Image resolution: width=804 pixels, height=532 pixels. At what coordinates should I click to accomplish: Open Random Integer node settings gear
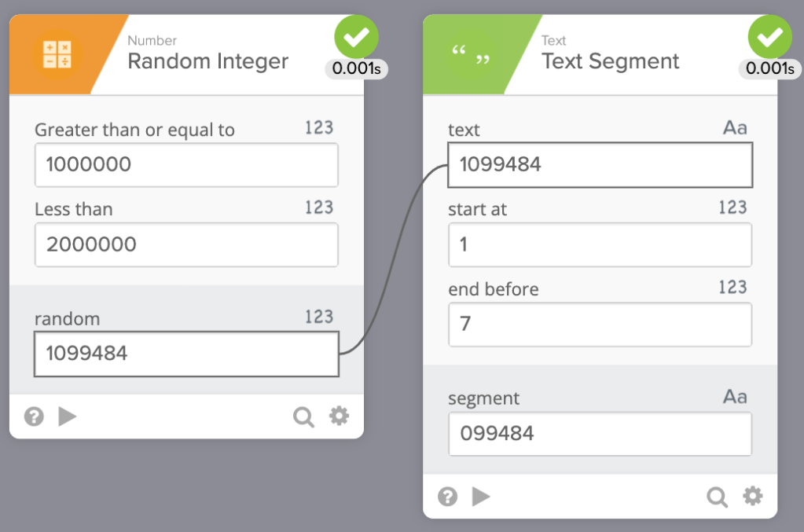339,416
